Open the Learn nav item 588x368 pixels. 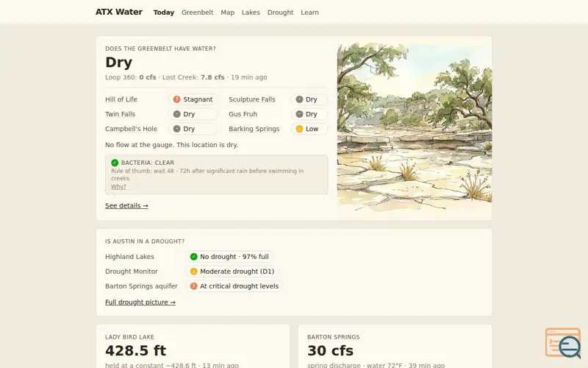[x=309, y=13]
